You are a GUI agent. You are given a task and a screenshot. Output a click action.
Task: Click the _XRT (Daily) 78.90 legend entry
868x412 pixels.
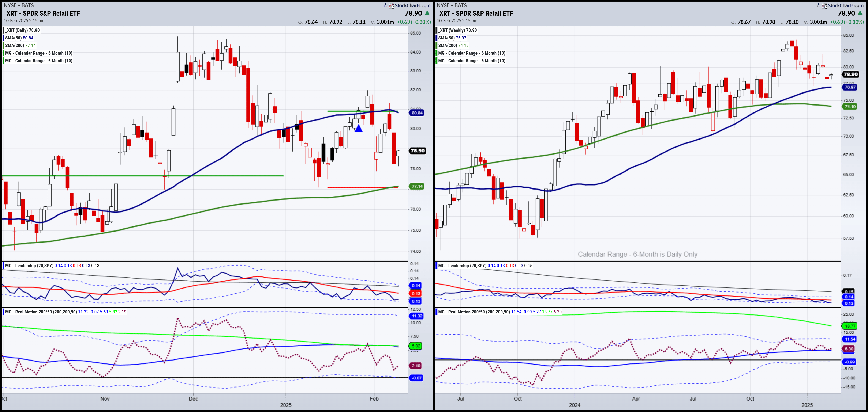(x=22, y=30)
